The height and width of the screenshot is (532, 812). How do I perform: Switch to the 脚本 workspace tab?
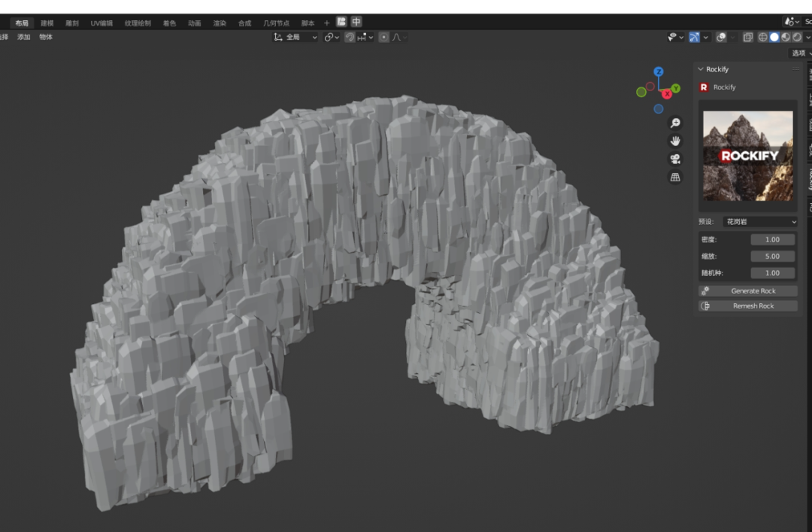(308, 23)
